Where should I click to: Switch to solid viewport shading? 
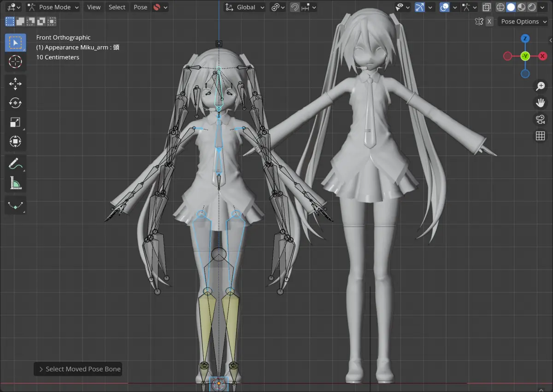coord(511,7)
